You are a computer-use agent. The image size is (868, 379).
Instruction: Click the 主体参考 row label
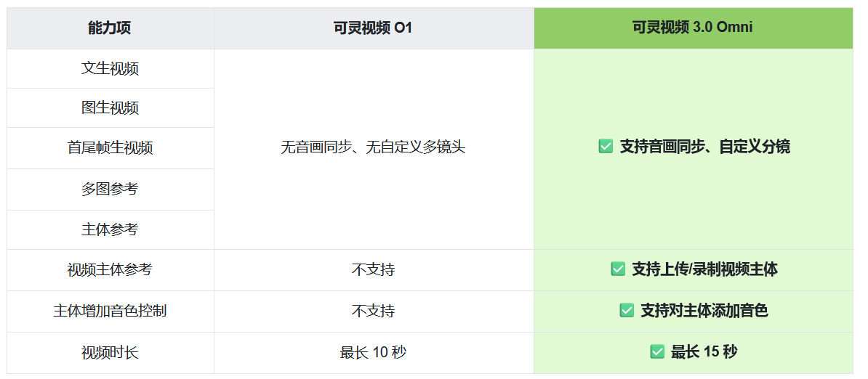tap(110, 229)
